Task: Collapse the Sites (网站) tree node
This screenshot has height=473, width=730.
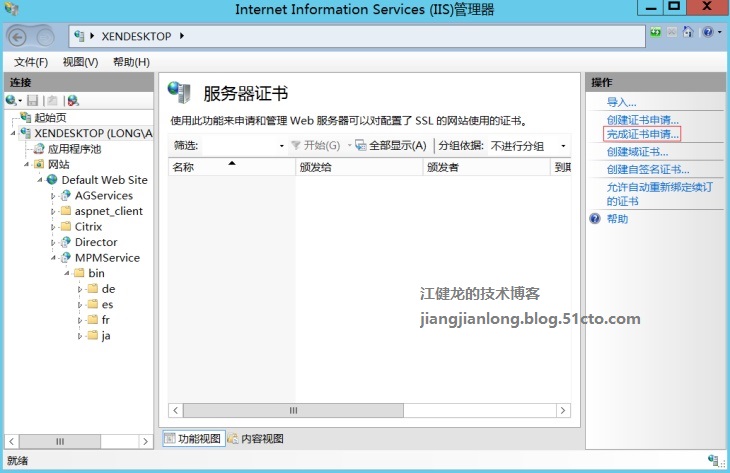Action: [27, 164]
